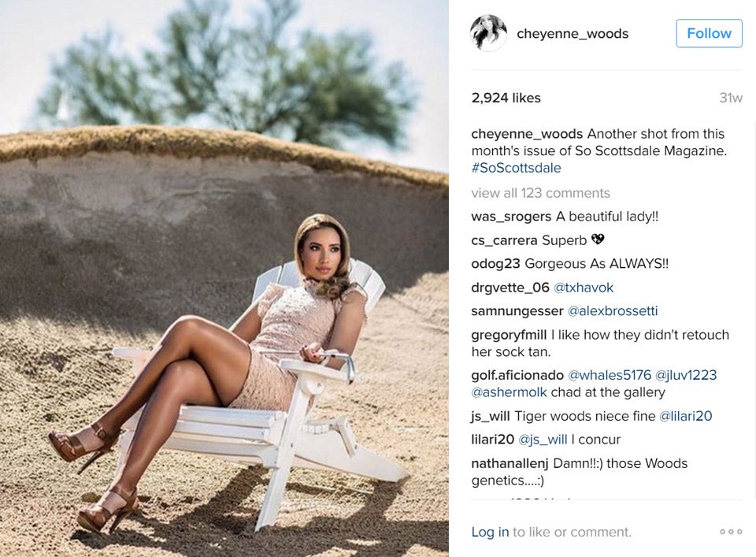Open the @whales5176 mention
The height and width of the screenshot is (557, 756).
610,375
